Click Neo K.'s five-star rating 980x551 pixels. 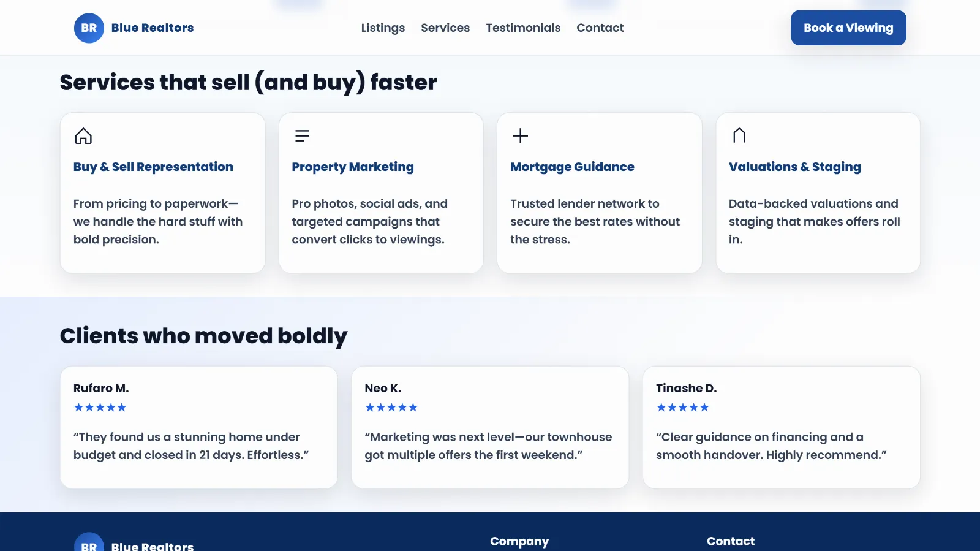pyautogui.click(x=391, y=408)
